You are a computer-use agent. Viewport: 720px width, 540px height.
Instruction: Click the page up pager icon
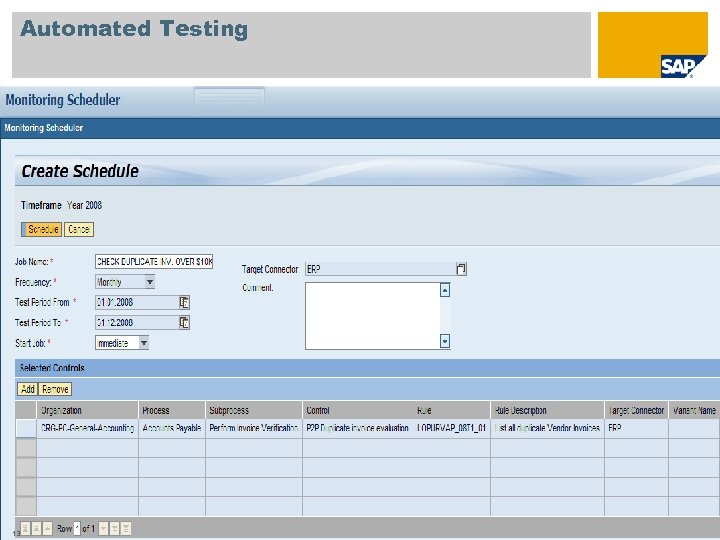[36, 529]
